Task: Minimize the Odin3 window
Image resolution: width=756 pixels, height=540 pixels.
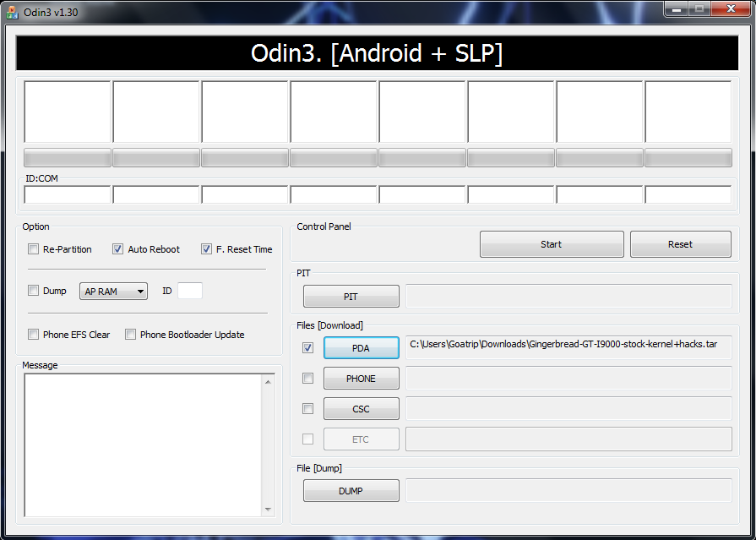Action: pyautogui.click(x=676, y=8)
